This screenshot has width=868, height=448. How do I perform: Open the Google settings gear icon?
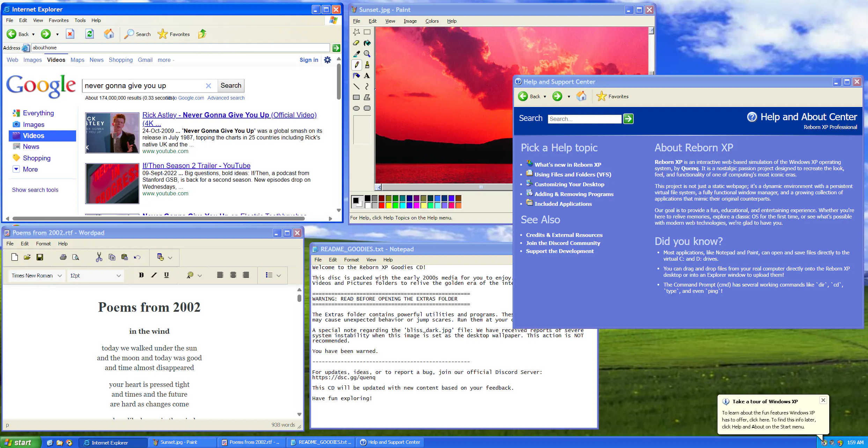(328, 60)
